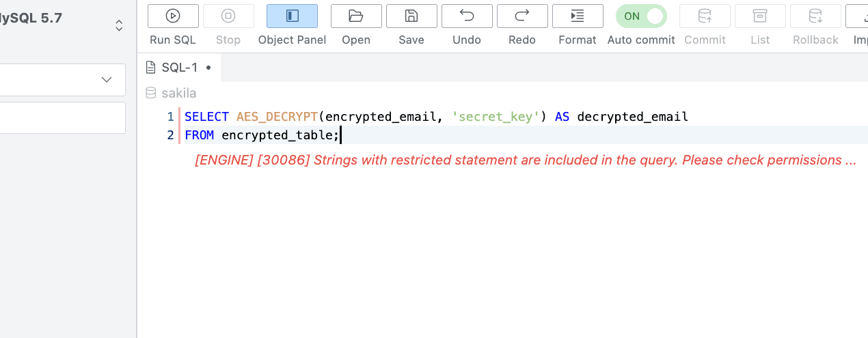
Task: Click line number 2 in the gutter
Action: pyautogui.click(x=170, y=135)
